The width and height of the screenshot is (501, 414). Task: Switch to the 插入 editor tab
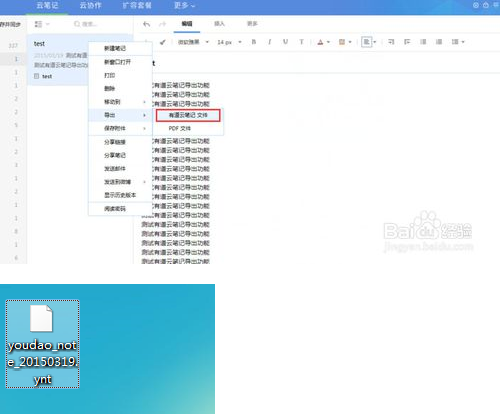(219, 24)
